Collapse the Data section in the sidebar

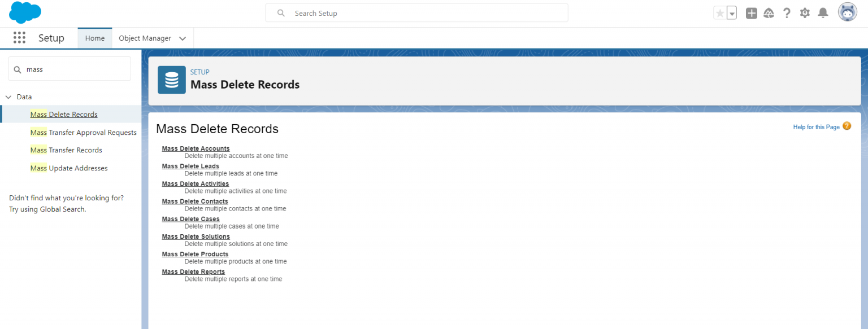tap(8, 96)
